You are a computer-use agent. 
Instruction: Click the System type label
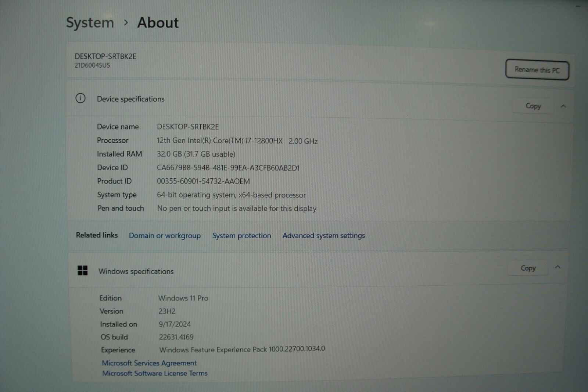pyautogui.click(x=117, y=195)
